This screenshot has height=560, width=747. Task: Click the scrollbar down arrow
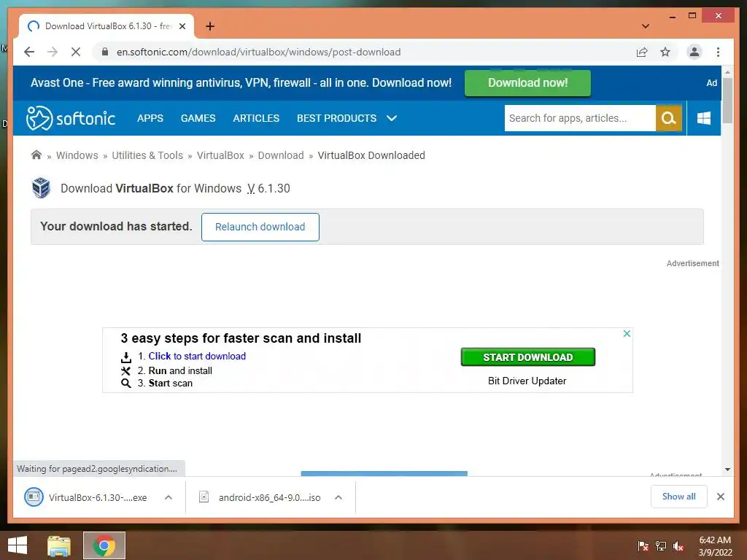(x=727, y=470)
